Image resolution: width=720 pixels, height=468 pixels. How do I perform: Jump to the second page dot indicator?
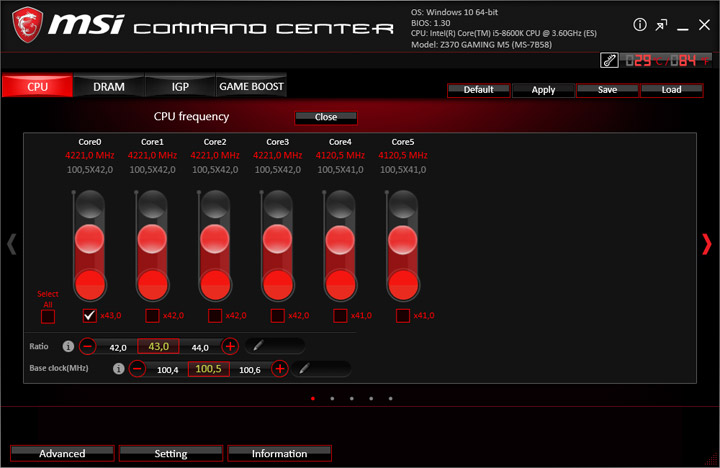click(332, 399)
